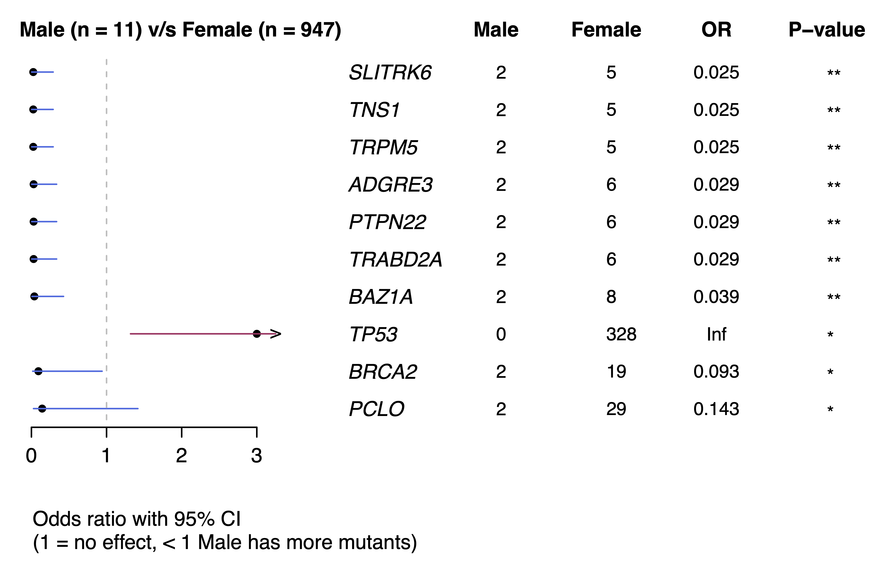Click the "Male" column header
Screen dimensions: 882x588
pyautogui.click(x=496, y=30)
